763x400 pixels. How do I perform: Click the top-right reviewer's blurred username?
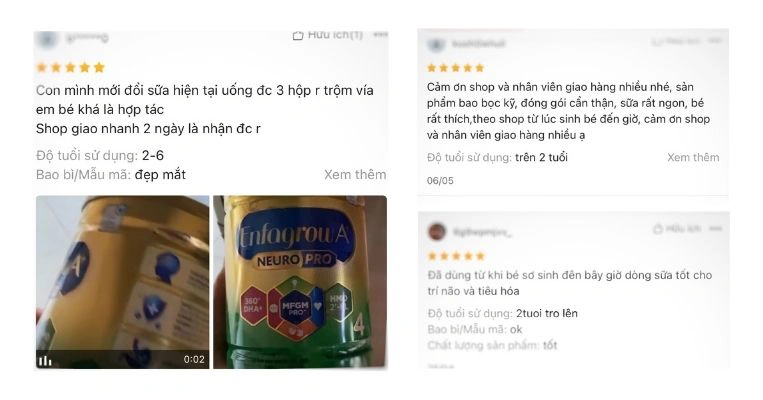point(479,44)
